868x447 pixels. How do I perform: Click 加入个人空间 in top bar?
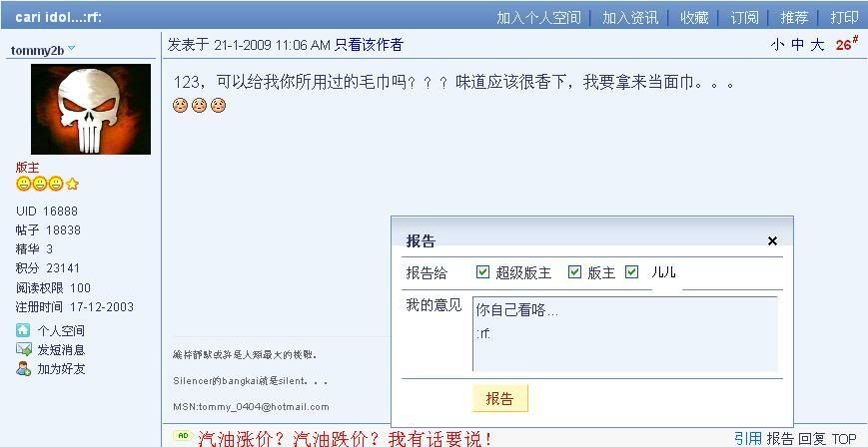(x=538, y=17)
